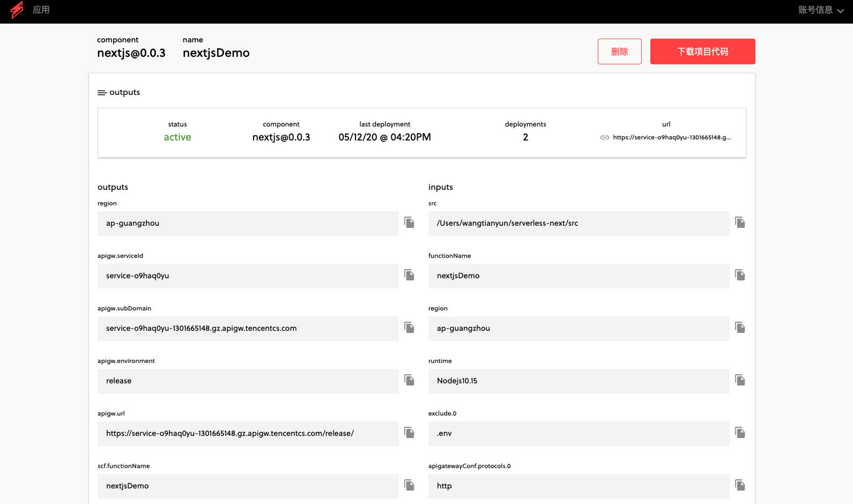This screenshot has width=853, height=504.
Task: Click the 删除 delete button
Action: [x=619, y=51]
